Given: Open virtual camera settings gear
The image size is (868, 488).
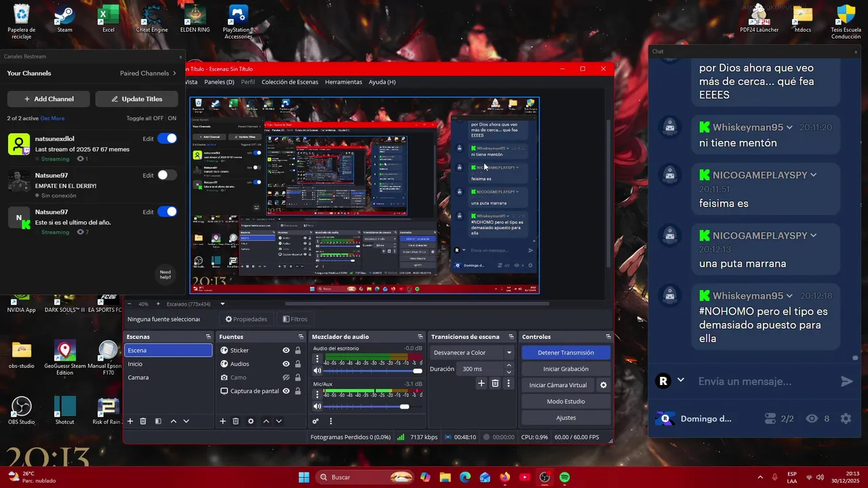Looking at the screenshot, I should [x=604, y=385].
